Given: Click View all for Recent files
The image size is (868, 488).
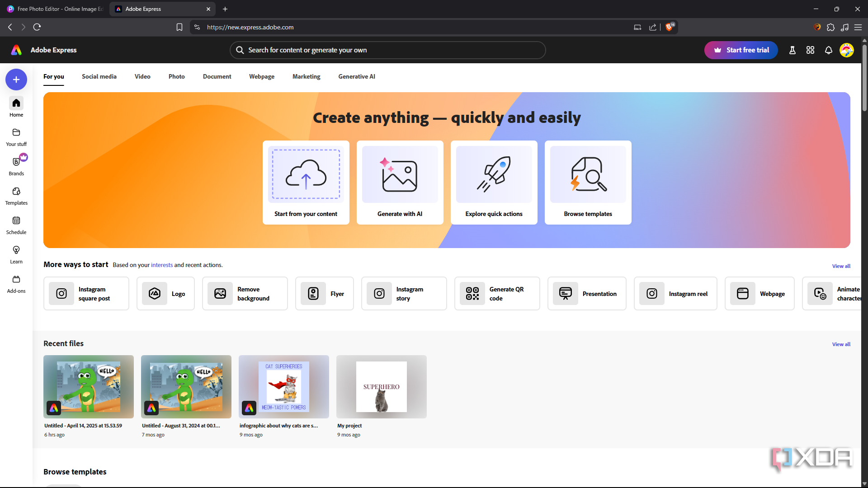Looking at the screenshot, I should (841, 344).
